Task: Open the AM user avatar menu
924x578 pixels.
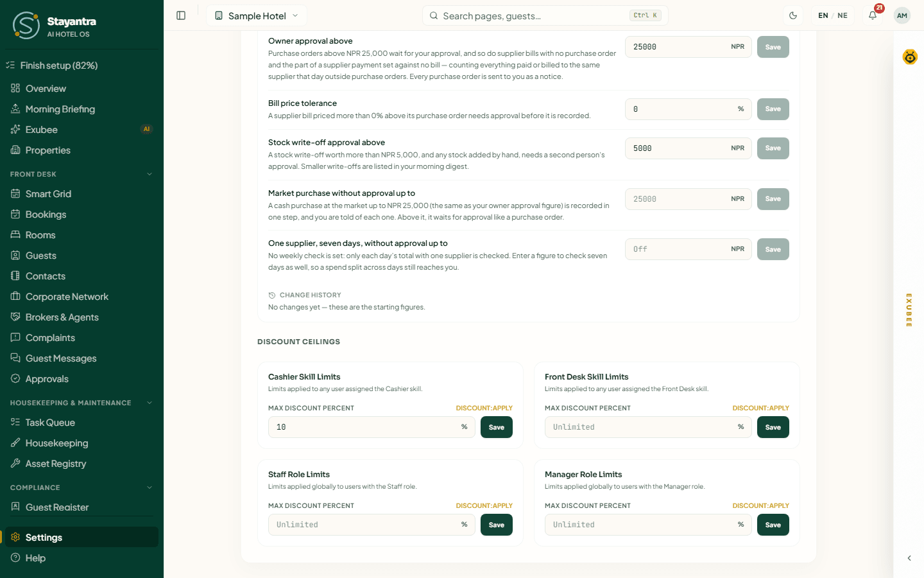Action: (902, 15)
